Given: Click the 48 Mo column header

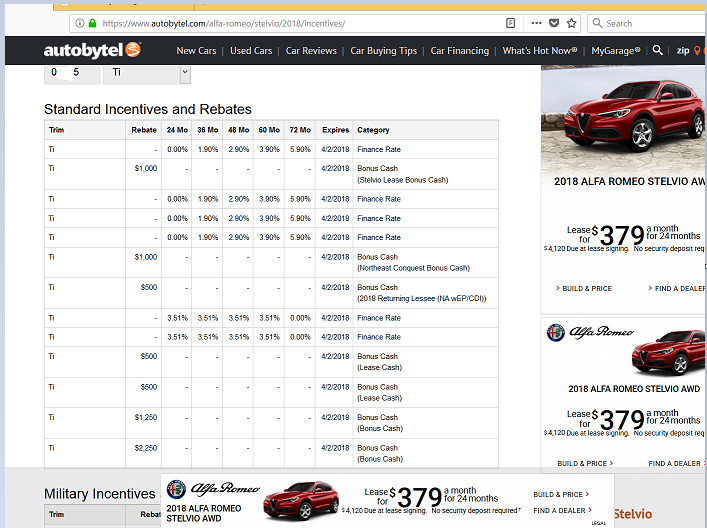Looking at the screenshot, I should (x=239, y=130).
